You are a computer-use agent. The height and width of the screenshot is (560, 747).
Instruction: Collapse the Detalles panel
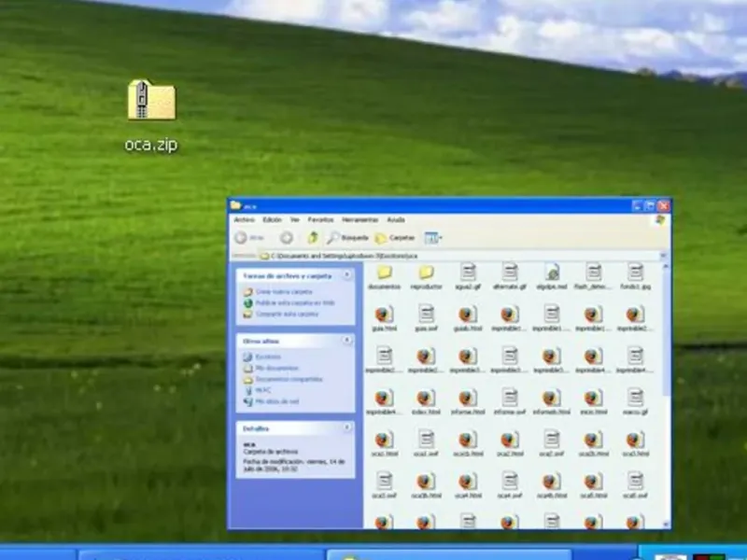click(346, 427)
